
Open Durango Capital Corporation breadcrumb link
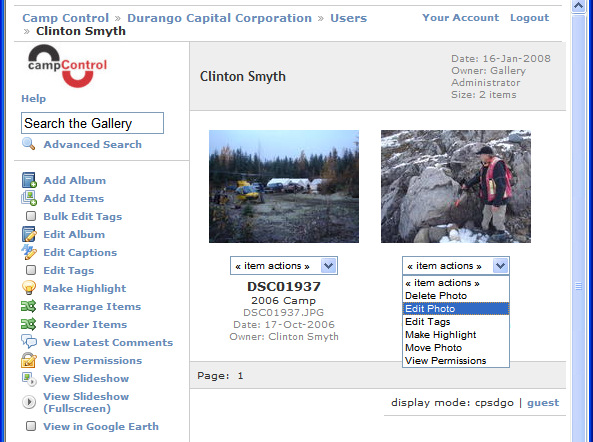pyautogui.click(x=219, y=18)
